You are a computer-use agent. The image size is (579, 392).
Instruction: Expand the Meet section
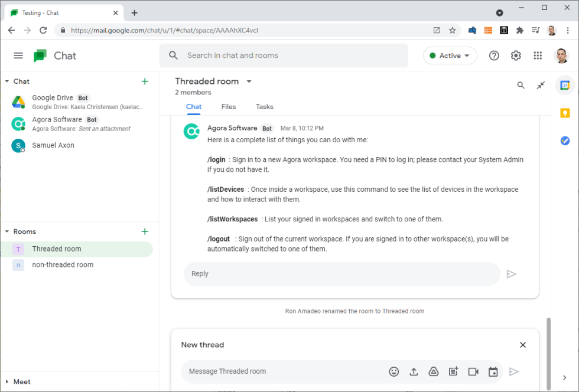7,381
